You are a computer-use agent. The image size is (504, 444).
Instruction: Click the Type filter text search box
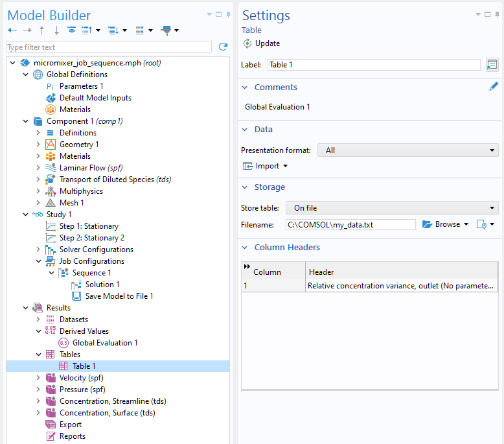[x=108, y=47]
